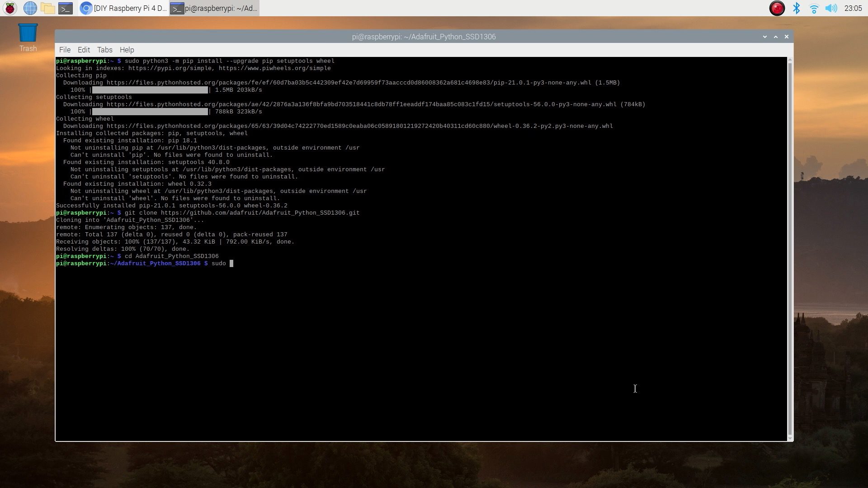Click the volume speaker icon
Image resolution: width=868 pixels, height=488 pixels.
click(831, 8)
